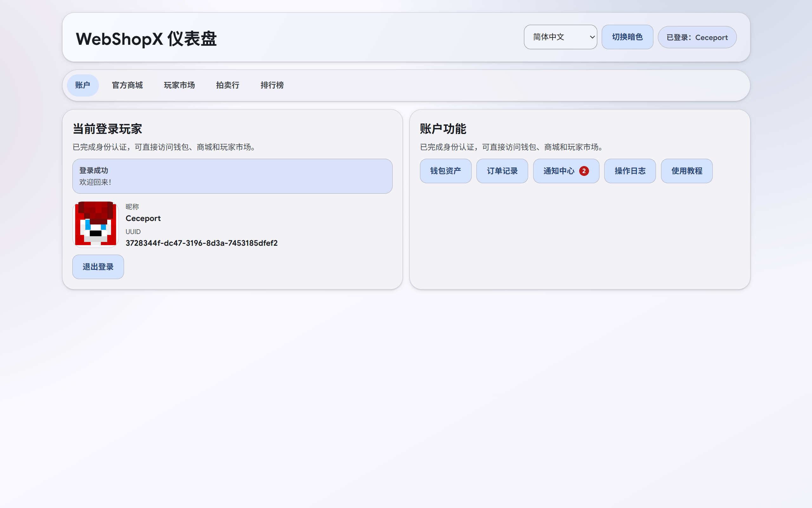The height and width of the screenshot is (508, 812).
Task: Open the 官方商城 tab
Action: [127, 85]
